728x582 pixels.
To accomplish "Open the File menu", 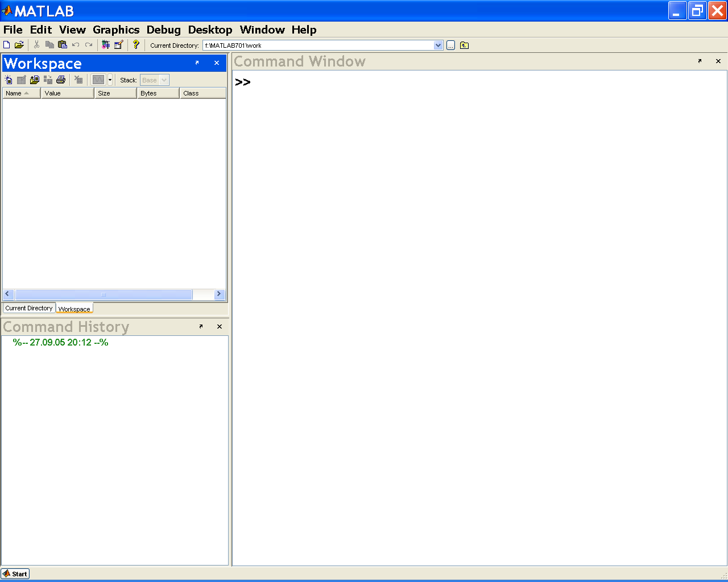I will click(13, 30).
